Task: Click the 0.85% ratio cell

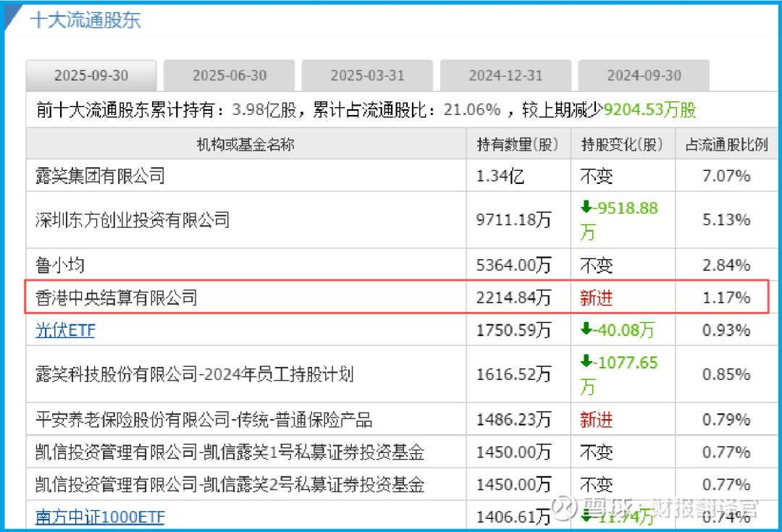Action: tap(727, 374)
